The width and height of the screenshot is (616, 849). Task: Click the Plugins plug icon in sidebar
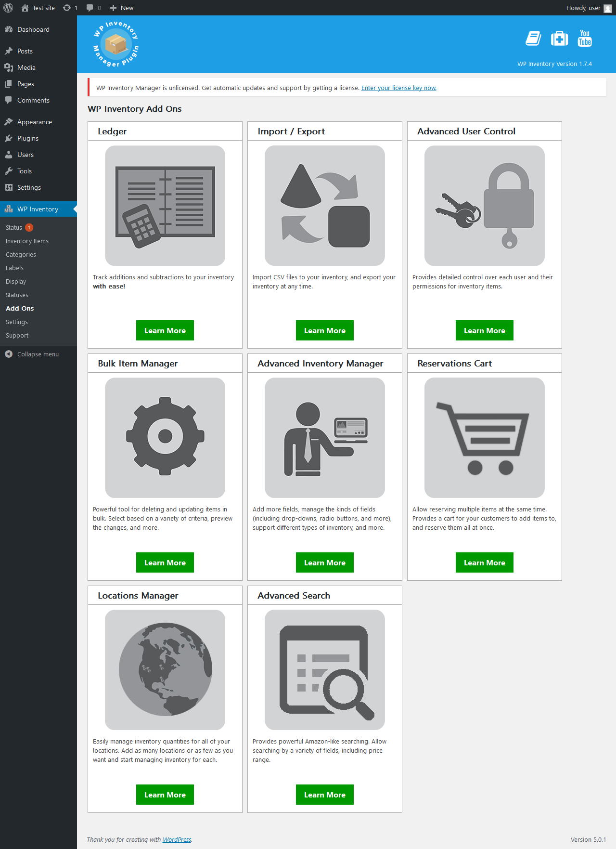pyautogui.click(x=9, y=138)
